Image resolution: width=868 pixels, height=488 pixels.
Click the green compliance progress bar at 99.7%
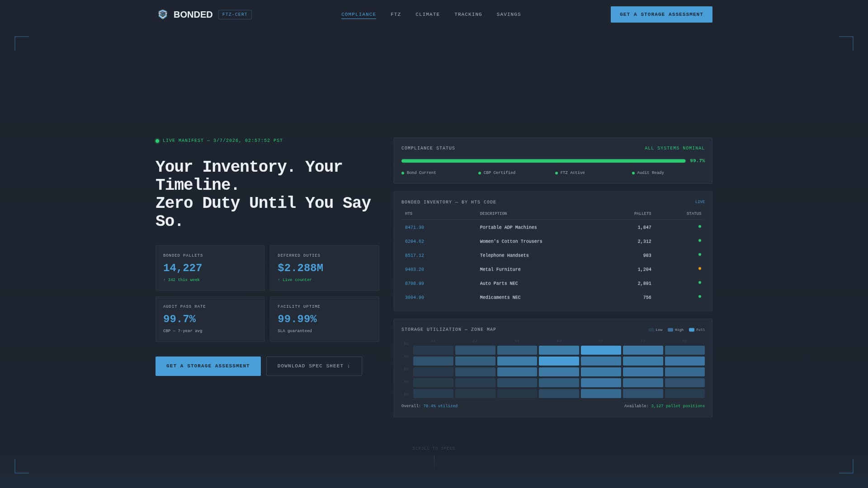click(x=542, y=160)
